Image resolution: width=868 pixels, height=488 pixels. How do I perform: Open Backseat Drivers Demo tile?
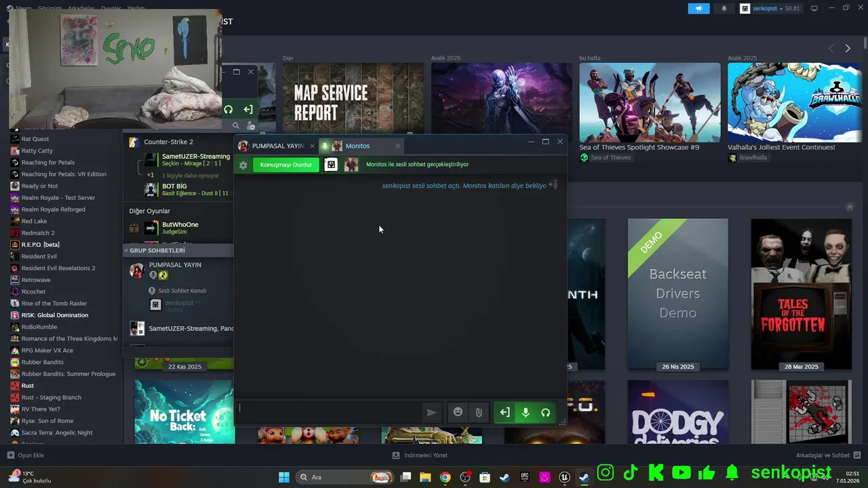[x=677, y=293]
